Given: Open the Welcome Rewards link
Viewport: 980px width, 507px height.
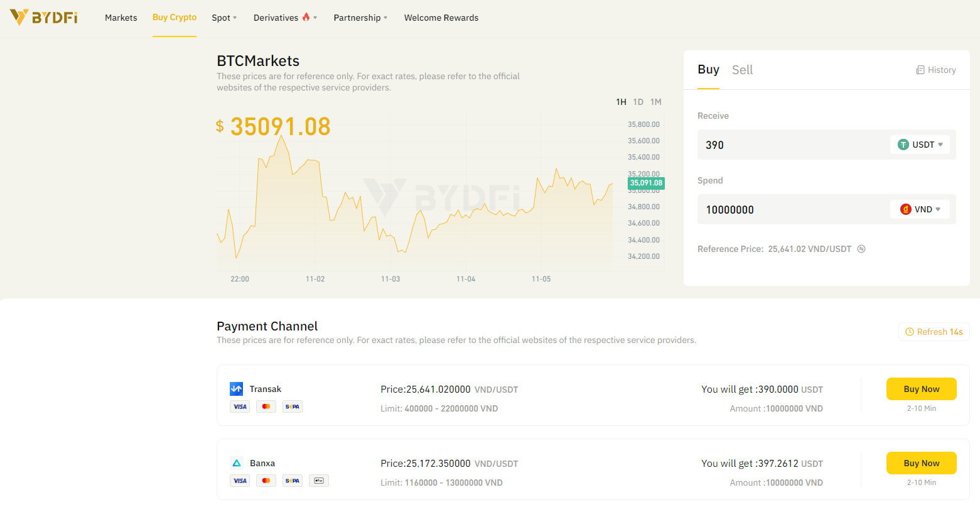Looking at the screenshot, I should pos(441,18).
